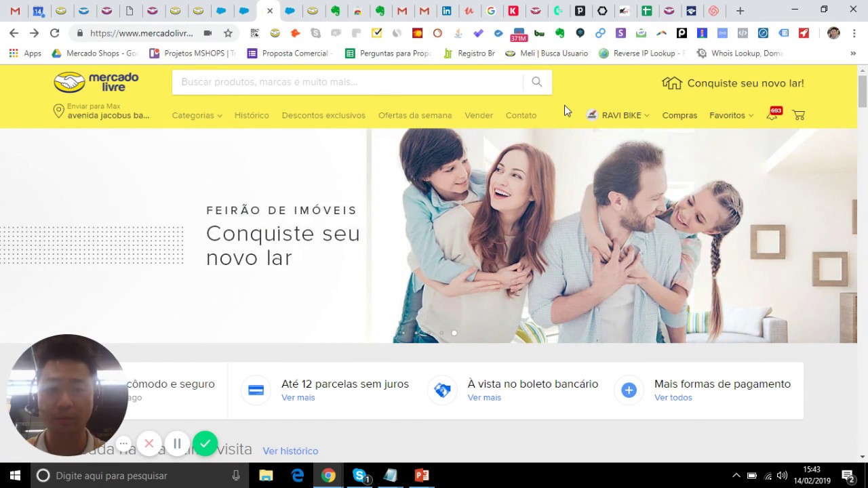Open File Explorer from the taskbar
The width and height of the screenshot is (868, 488).
point(266,476)
